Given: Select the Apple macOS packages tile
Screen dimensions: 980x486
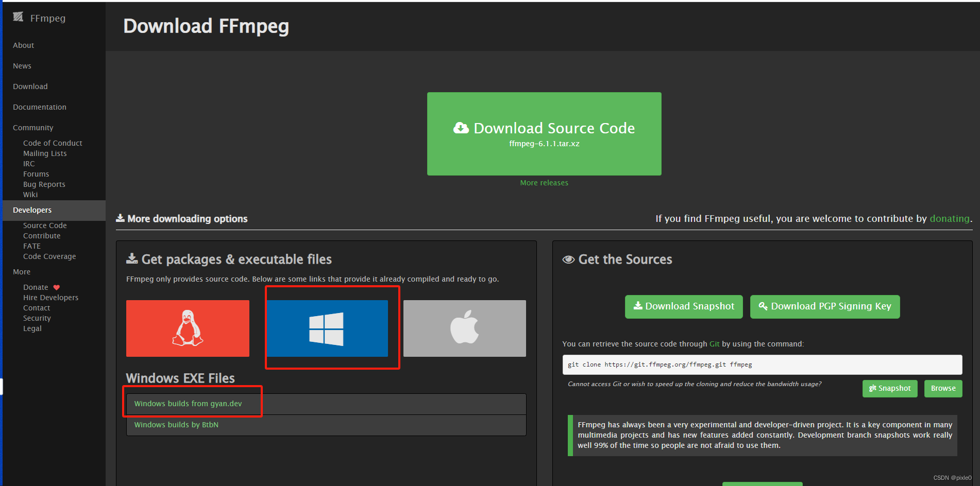Looking at the screenshot, I should point(465,328).
